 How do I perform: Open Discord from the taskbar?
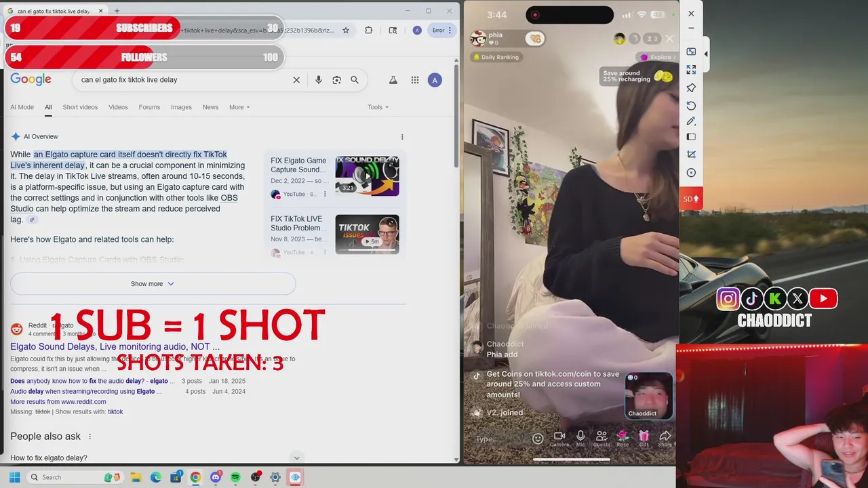(x=216, y=477)
